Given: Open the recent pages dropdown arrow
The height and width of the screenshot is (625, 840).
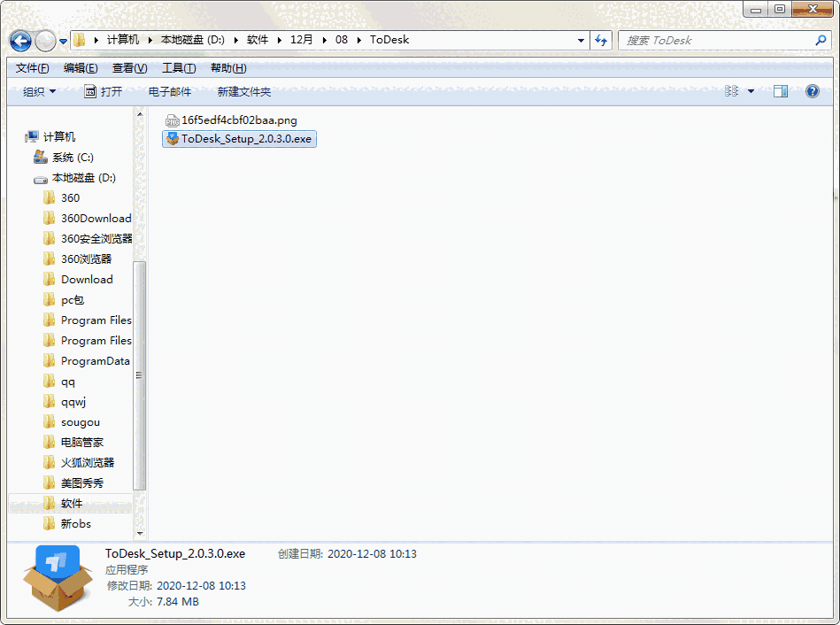Looking at the screenshot, I should [63, 42].
